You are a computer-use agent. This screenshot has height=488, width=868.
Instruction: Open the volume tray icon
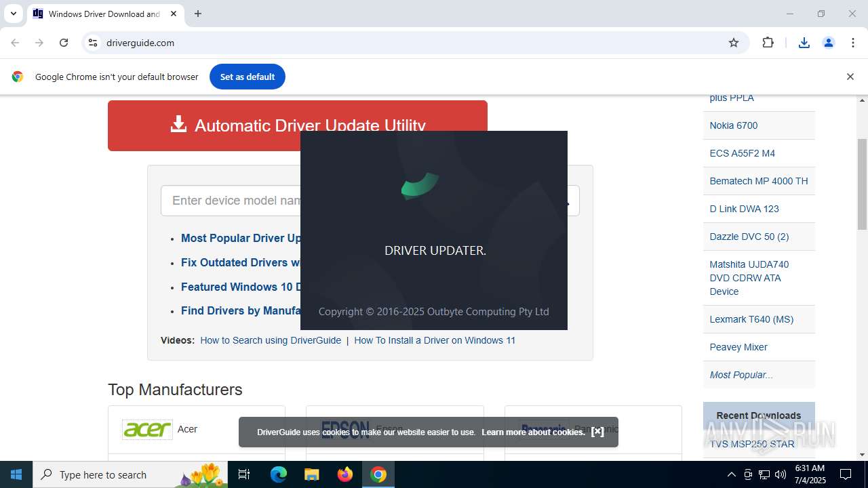pos(781,474)
